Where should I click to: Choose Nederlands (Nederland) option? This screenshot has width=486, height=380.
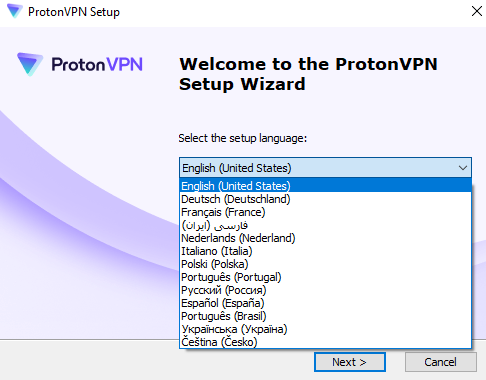click(x=325, y=238)
